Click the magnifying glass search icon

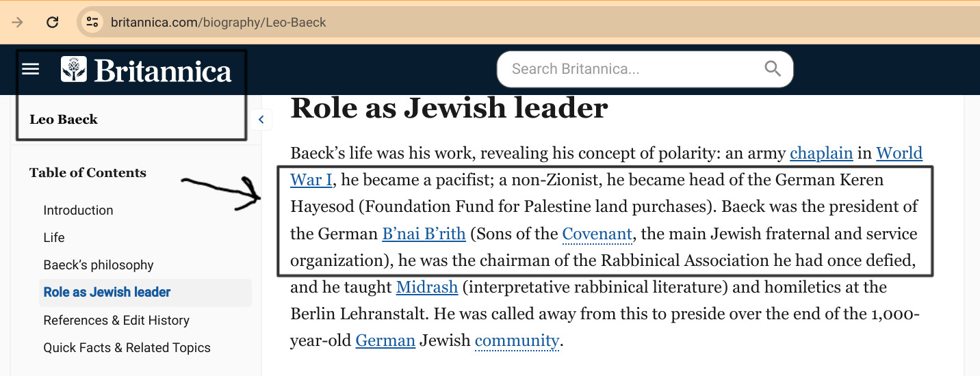[x=772, y=68]
